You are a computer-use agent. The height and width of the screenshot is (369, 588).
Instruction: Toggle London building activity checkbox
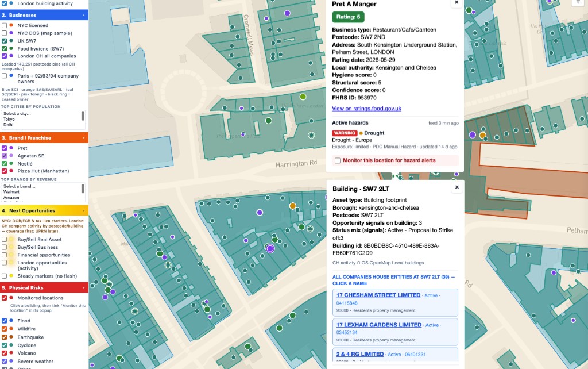coord(4,3)
